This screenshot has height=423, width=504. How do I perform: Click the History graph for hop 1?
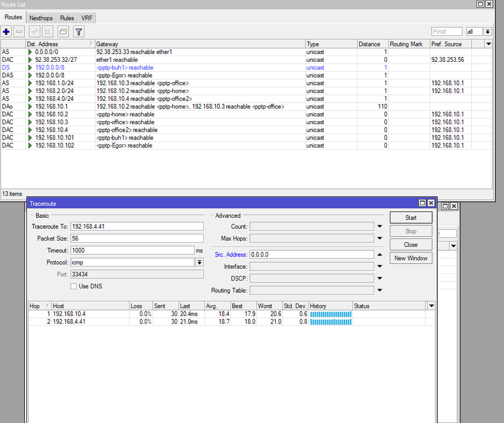coord(331,314)
